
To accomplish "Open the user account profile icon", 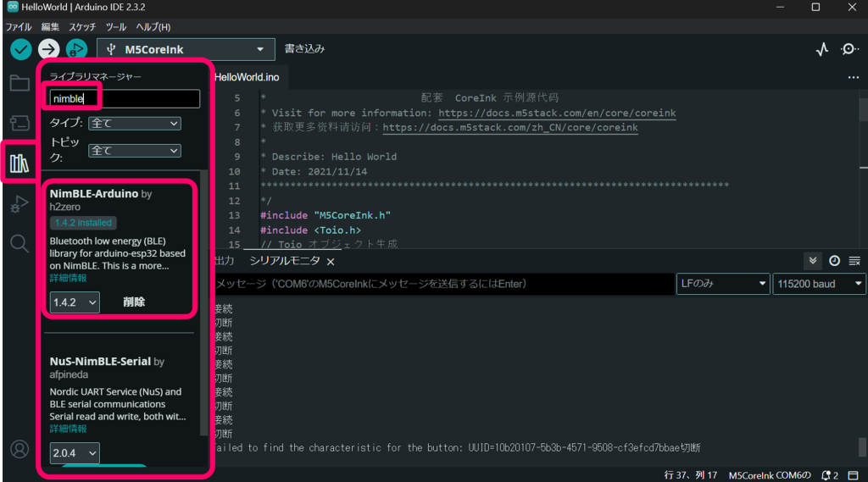I will point(19,449).
